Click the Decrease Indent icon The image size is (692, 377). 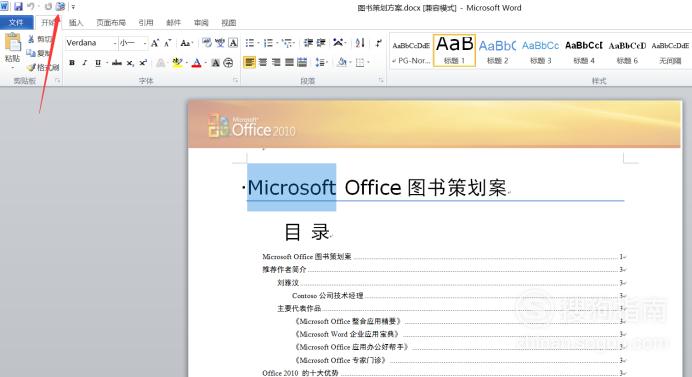click(x=308, y=42)
